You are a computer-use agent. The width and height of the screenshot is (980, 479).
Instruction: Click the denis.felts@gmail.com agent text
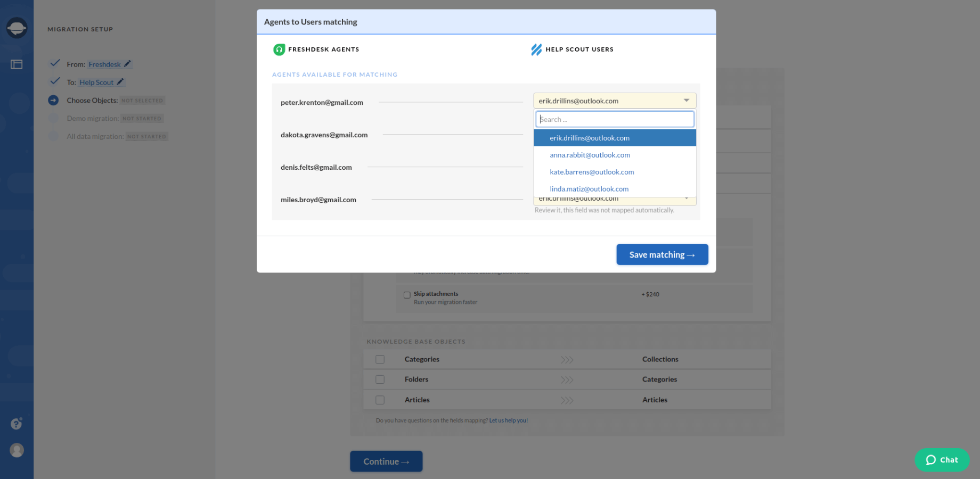(x=316, y=167)
